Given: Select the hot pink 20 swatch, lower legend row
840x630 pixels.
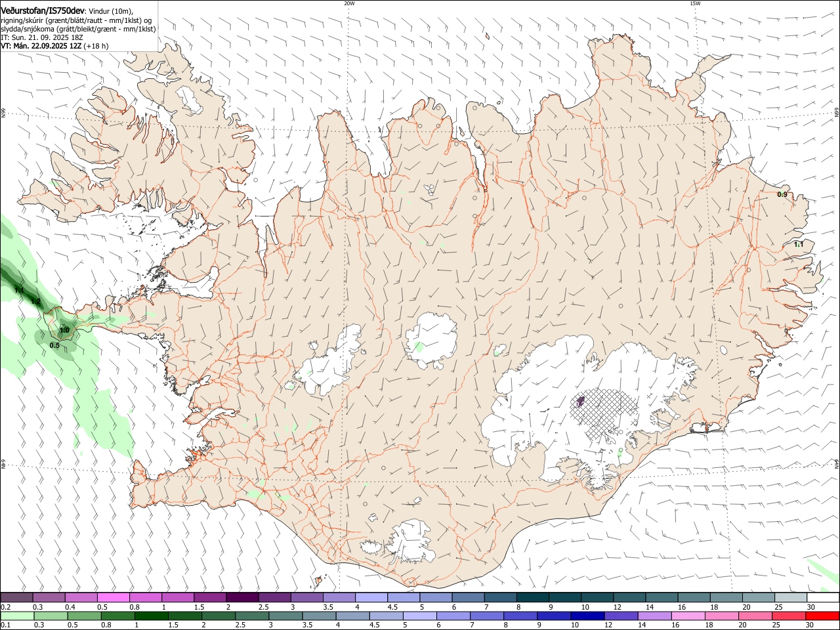Looking at the screenshot, I should pos(756,616).
